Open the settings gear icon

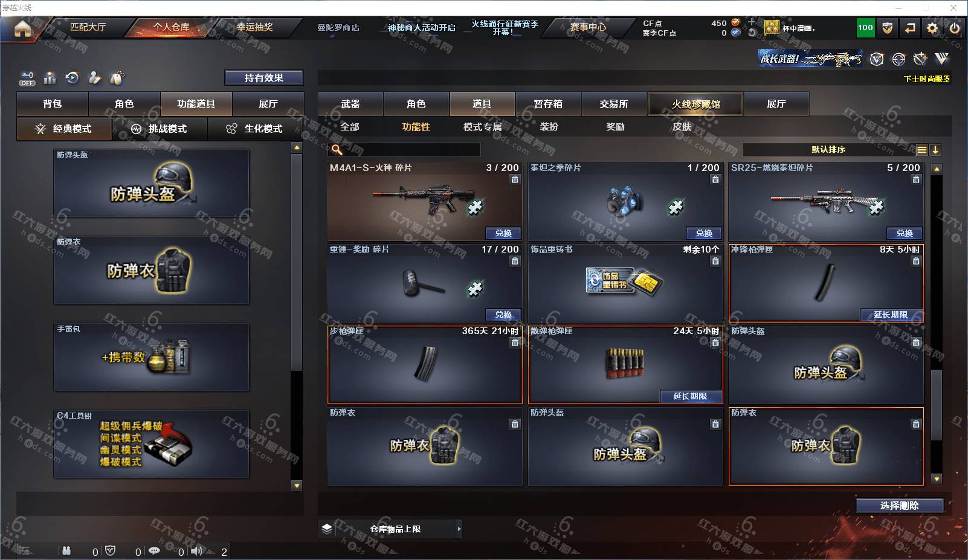[x=932, y=28]
